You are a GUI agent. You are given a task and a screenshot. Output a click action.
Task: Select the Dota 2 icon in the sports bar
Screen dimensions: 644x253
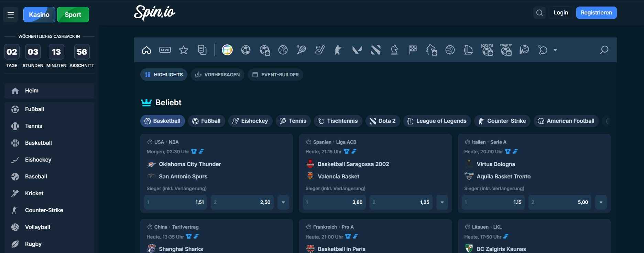(x=376, y=50)
